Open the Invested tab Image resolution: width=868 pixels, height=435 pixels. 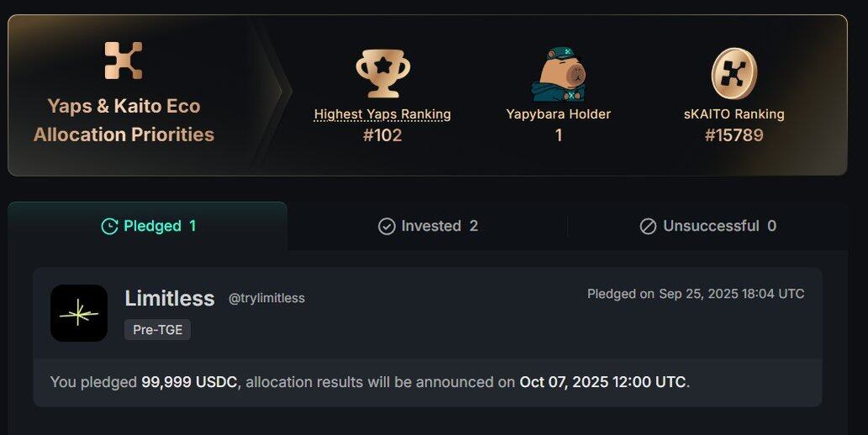pos(427,225)
